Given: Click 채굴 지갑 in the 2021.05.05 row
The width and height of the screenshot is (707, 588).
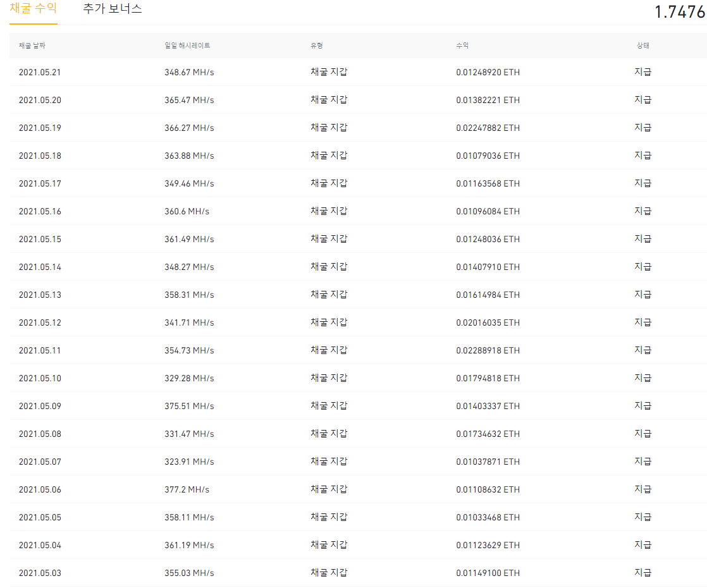Looking at the screenshot, I should [329, 517].
